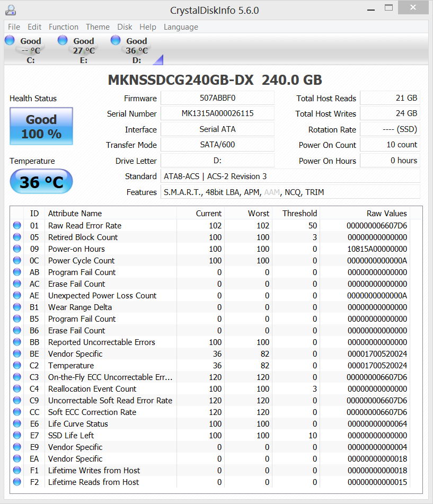Select the C: drive status orb
The image size is (433, 504).
pos(10,40)
